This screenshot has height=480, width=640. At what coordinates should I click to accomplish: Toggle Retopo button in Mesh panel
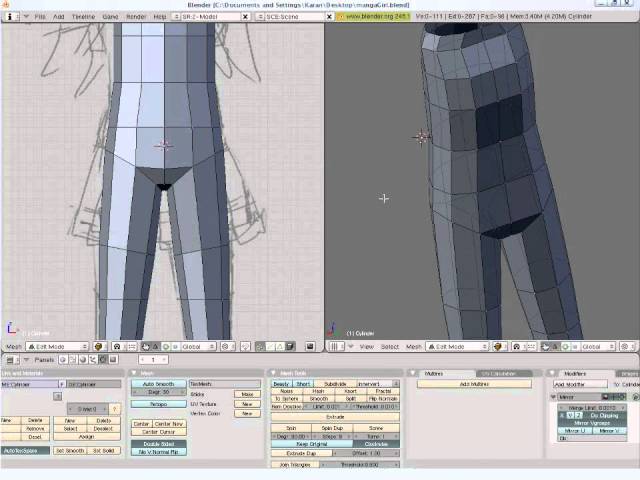coord(159,404)
